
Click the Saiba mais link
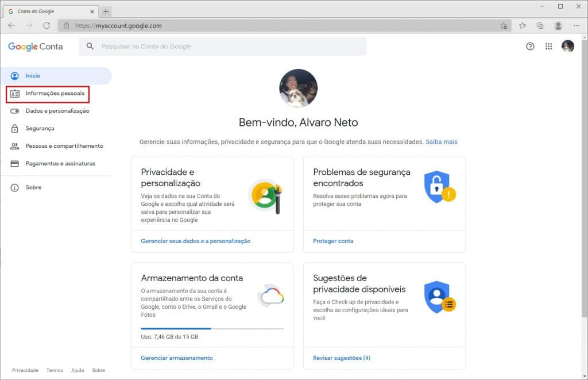tap(442, 142)
